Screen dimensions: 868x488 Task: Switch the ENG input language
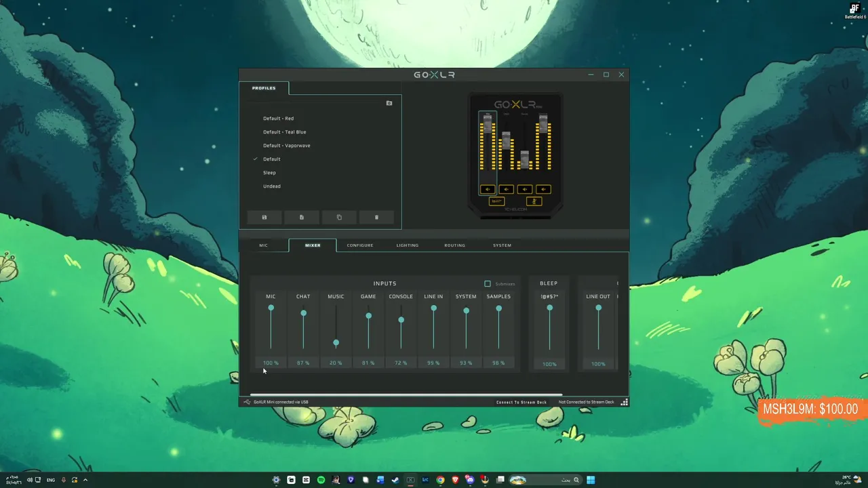tap(51, 480)
